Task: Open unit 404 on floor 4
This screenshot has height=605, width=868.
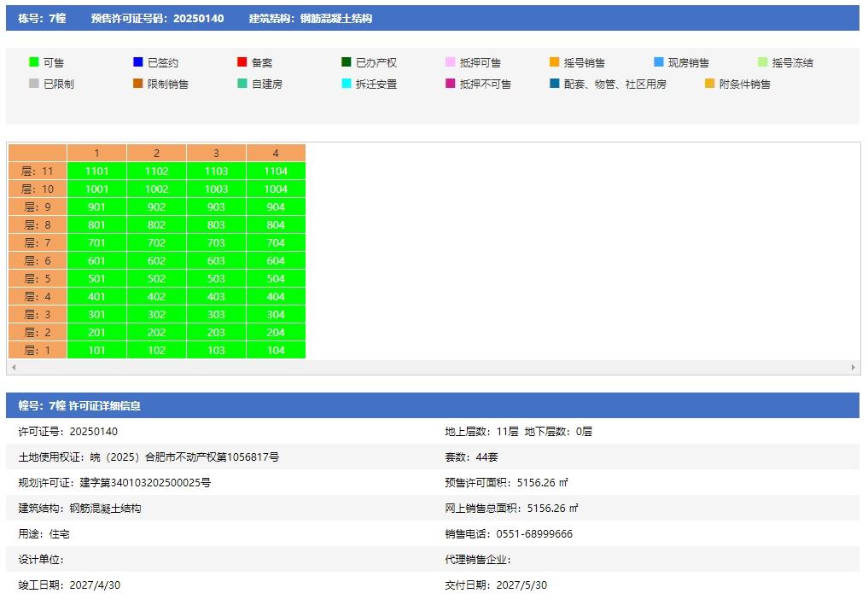Action: (x=276, y=296)
